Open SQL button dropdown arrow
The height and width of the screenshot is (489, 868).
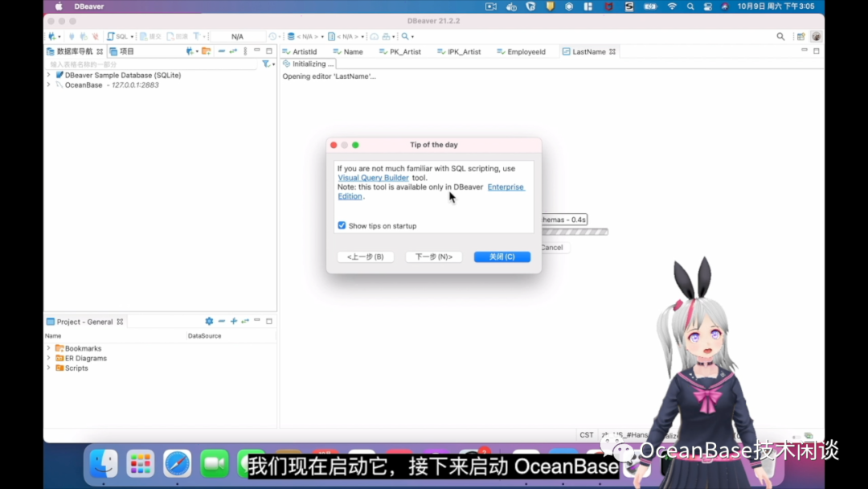coord(132,36)
